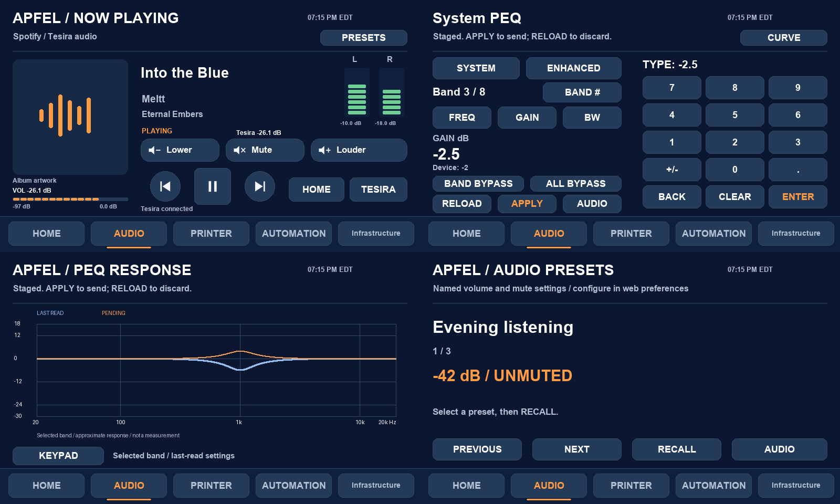Pause the playing track
840x504 pixels.
(213, 186)
